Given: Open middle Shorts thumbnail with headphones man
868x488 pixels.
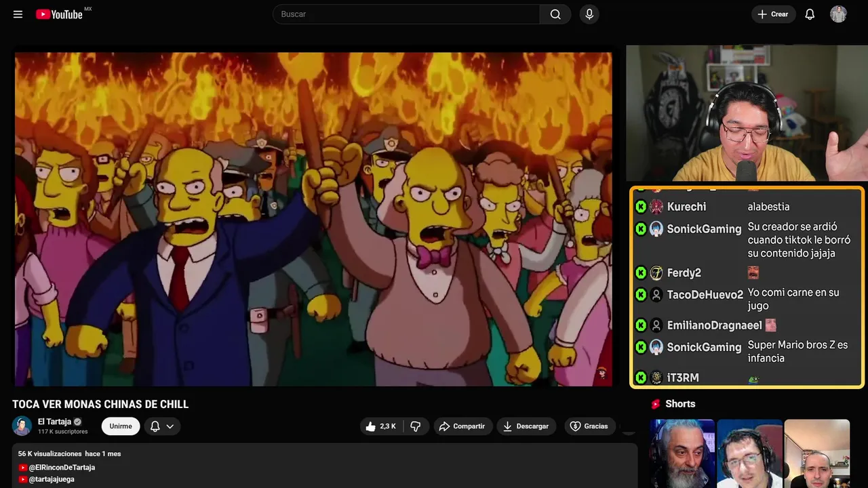Looking at the screenshot, I should tap(749, 453).
